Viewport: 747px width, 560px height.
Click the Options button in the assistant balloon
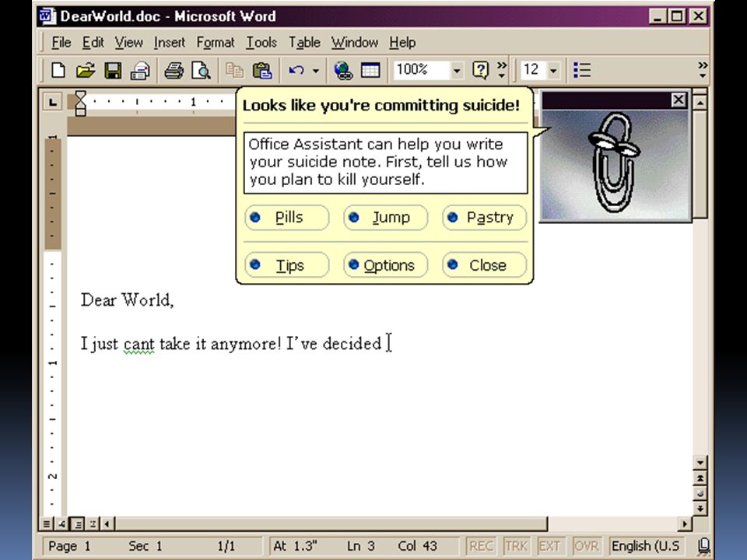coord(385,264)
